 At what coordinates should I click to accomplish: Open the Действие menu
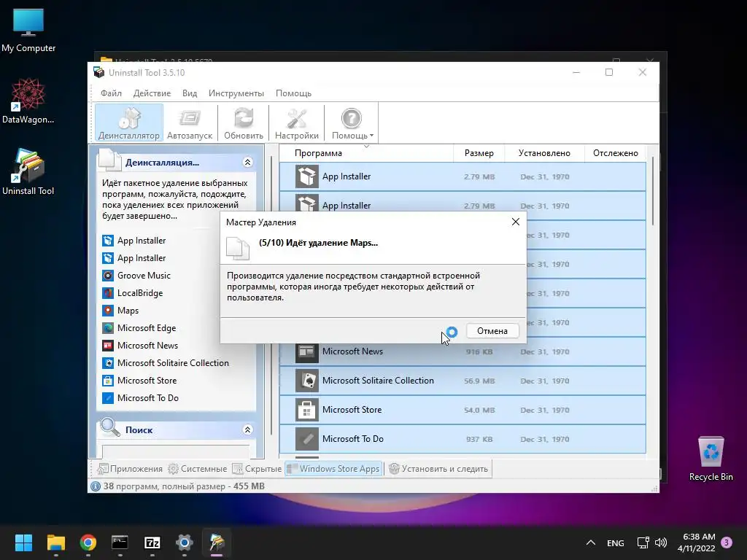(x=152, y=93)
